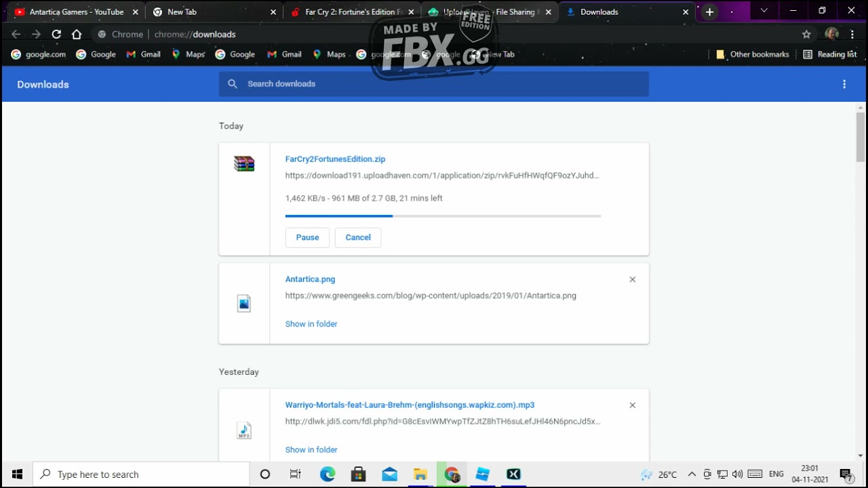Switch to the Far Cry 2 Fortune's Edition tab

[351, 12]
